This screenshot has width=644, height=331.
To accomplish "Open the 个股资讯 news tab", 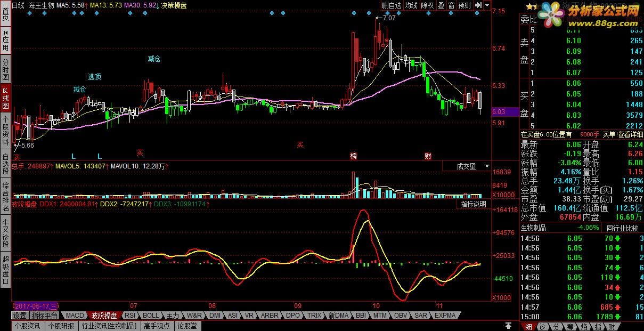I will pos(27,325).
